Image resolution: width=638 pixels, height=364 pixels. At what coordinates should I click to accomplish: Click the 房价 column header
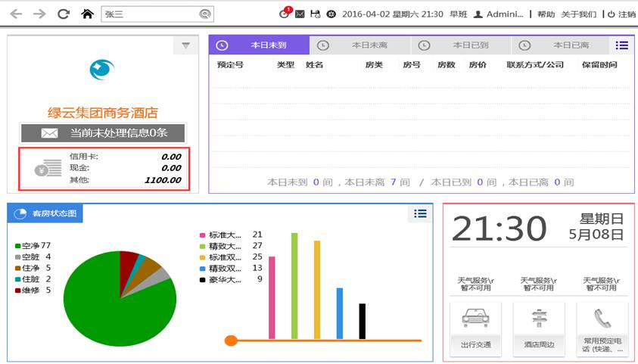(478, 64)
